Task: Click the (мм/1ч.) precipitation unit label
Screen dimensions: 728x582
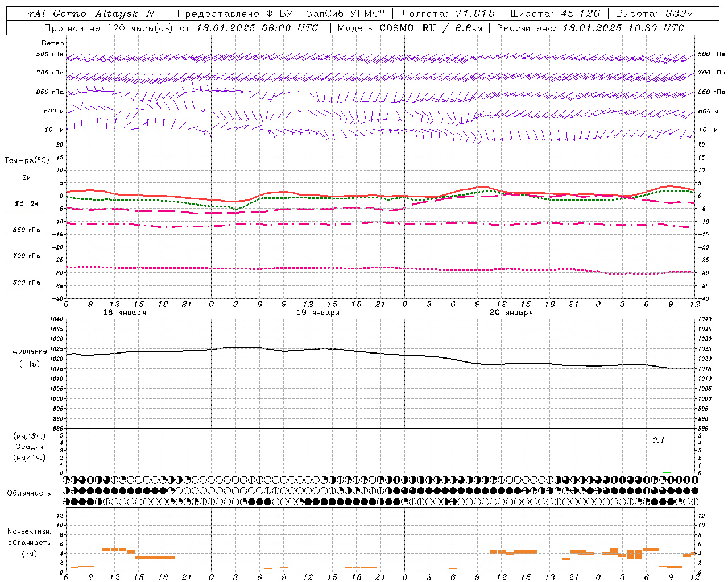Action: click(x=29, y=458)
